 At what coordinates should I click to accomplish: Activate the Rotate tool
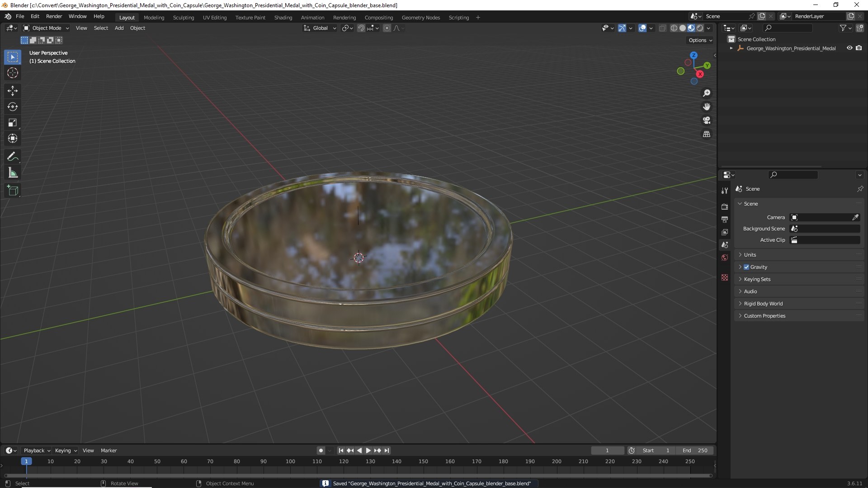pos(13,107)
